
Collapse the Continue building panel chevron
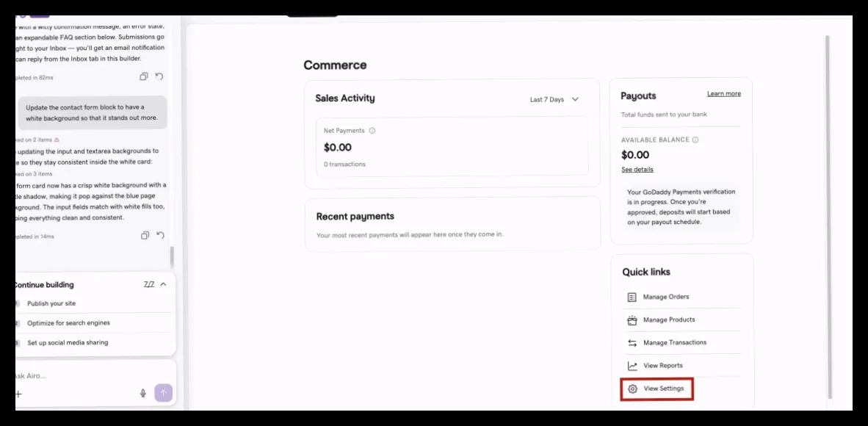[x=163, y=284]
